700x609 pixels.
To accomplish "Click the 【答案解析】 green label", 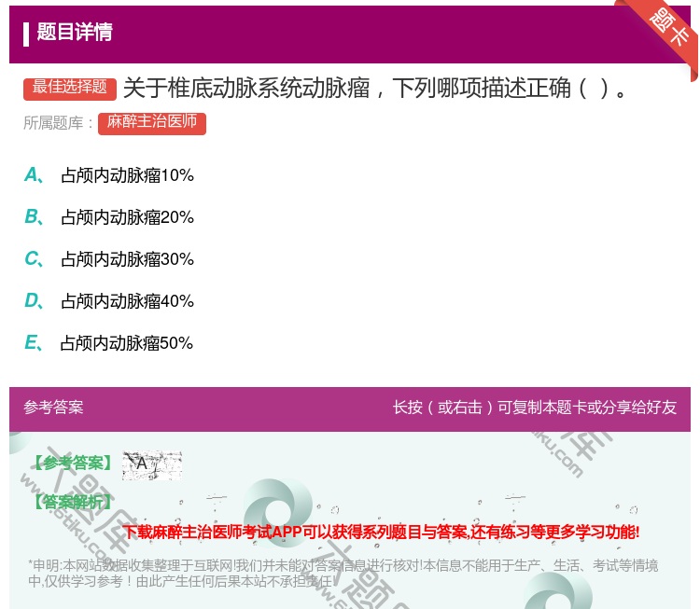I will [x=73, y=503].
